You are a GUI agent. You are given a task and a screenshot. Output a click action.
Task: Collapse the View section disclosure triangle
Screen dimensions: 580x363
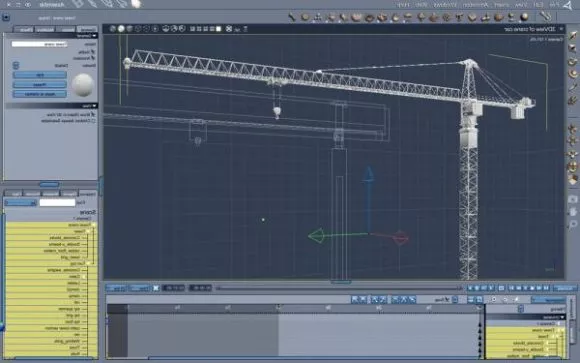tap(95, 106)
